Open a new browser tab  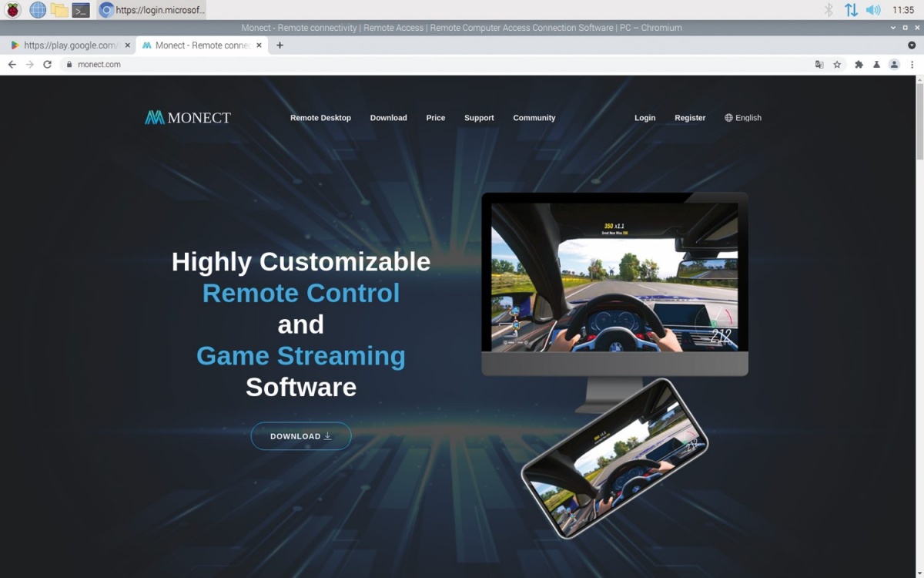point(280,45)
